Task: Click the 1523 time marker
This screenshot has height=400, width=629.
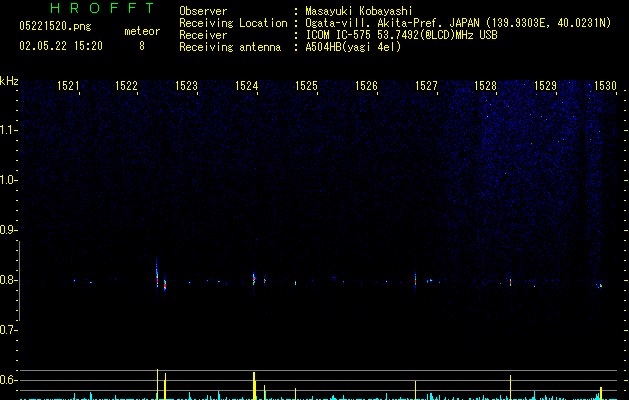Action: click(x=187, y=86)
